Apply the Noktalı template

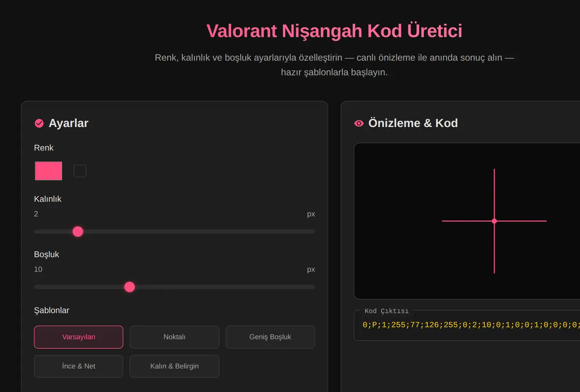(174, 337)
